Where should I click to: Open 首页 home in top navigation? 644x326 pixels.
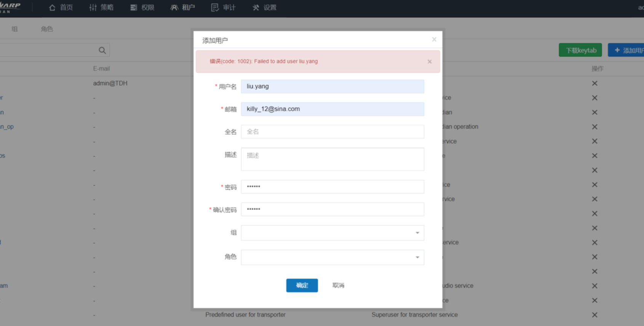(61, 8)
